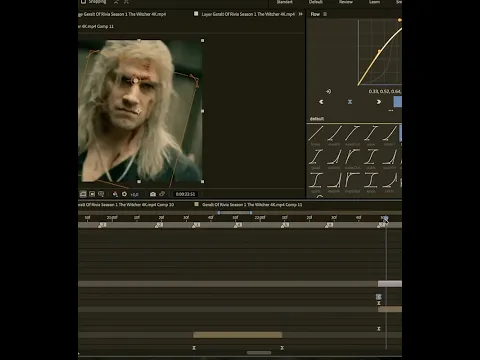Click the fourth marker on timeline marker bar
The image size is (480, 360).
click(x=238, y=225)
